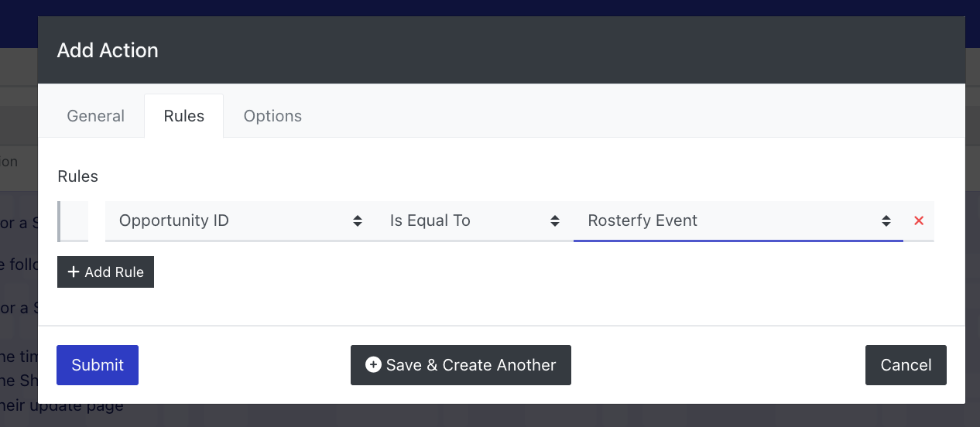Click the Add Action dialog header

pos(502,50)
